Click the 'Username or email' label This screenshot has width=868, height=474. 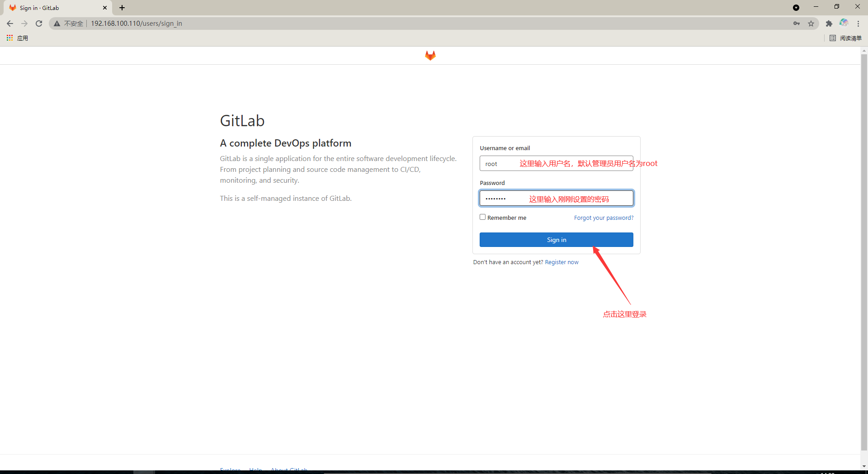pyautogui.click(x=505, y=148)
